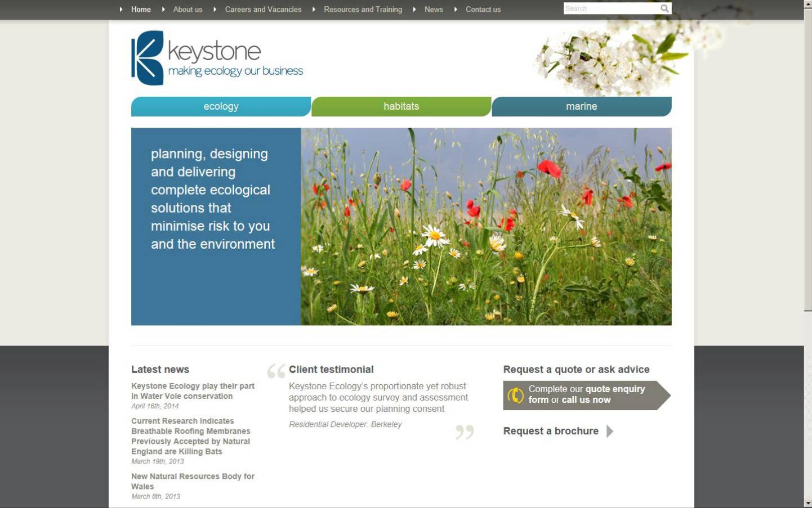Click the 'March 8th, 2013' date text

click(x=155, y=496)
